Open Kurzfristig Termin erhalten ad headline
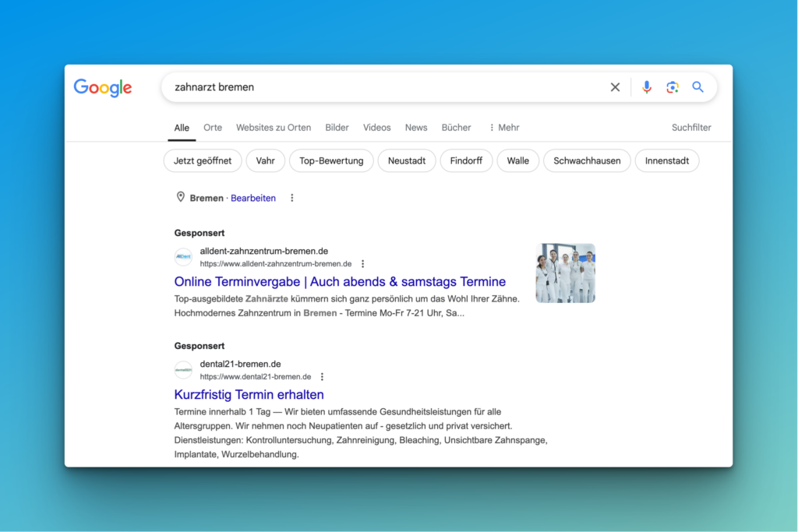The width and height of the screenshot is (798, 532). pyautogui.click(x=249, y=394)
